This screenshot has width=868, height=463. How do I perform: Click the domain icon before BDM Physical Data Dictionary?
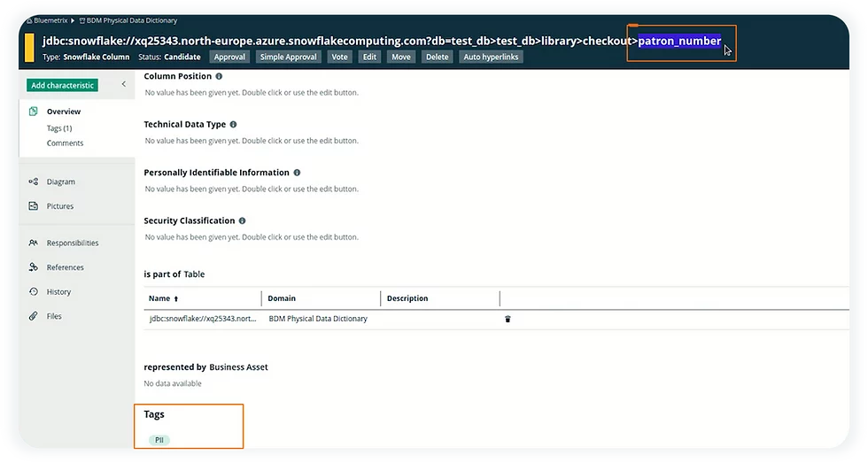point(81,20)
